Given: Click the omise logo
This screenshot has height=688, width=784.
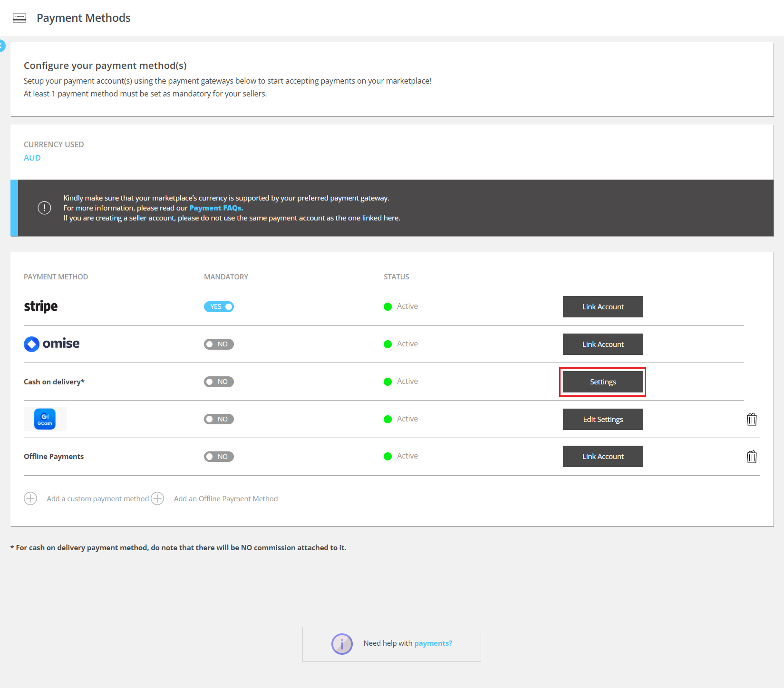Looking at the screenshot, I should pos(52,344).
